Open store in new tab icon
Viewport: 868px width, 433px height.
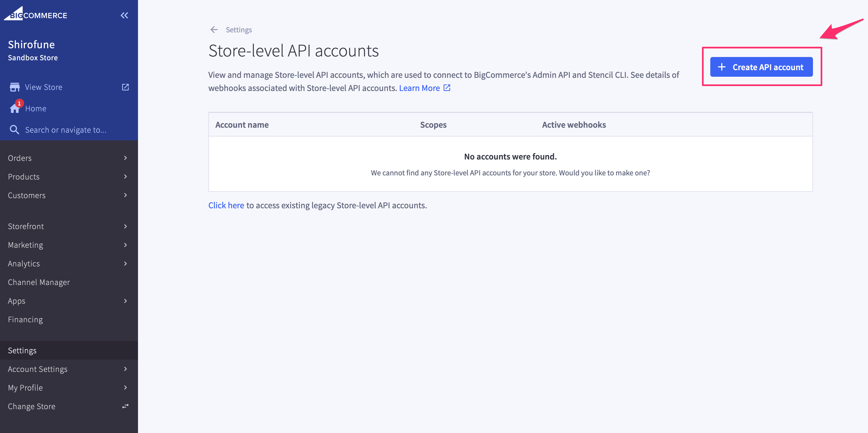(x=125, y=87)
